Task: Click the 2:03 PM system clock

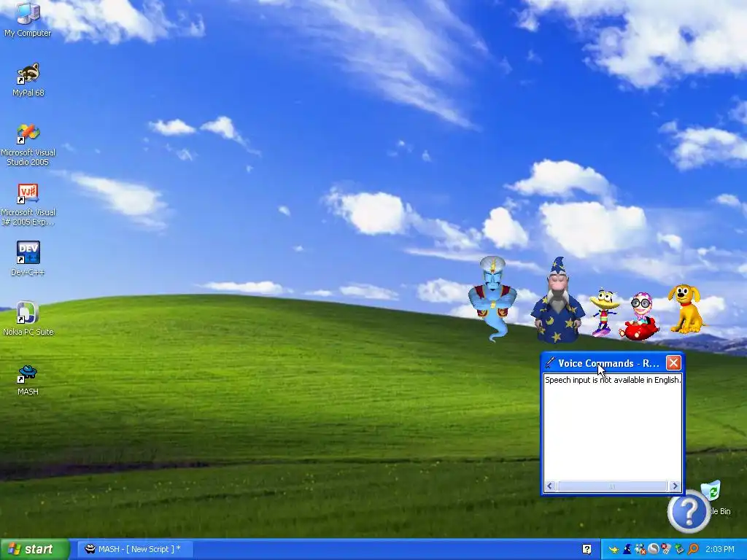Action: 719,549
